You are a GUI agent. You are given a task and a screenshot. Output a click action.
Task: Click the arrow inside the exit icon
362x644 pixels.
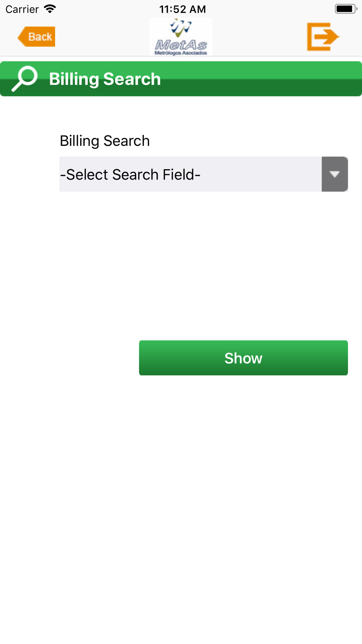tap(327, 37)
